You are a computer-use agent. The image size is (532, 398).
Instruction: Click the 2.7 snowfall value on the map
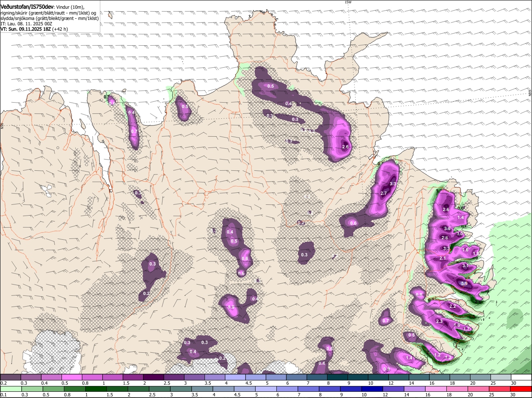click(384, 194)
